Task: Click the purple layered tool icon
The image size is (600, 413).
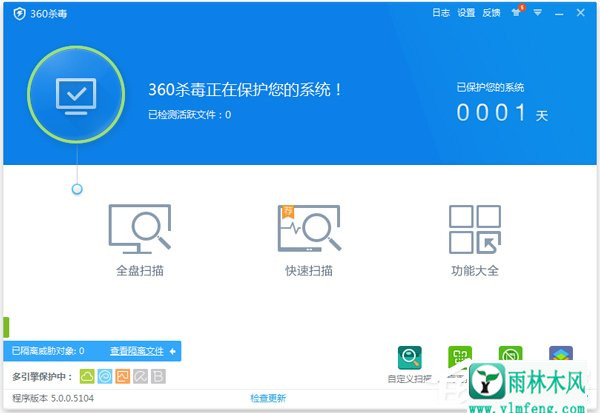Action: pyautogui.click(x=561, y=353)
